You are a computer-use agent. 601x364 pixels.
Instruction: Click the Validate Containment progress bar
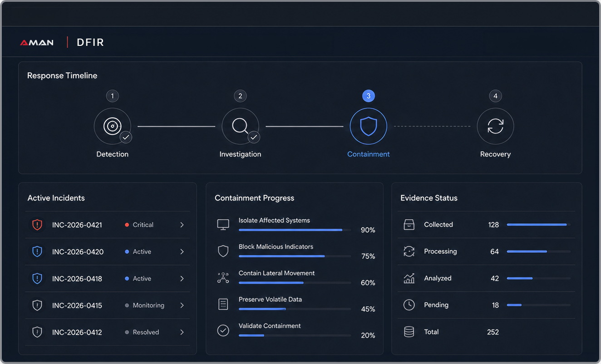tap(295, 335)
